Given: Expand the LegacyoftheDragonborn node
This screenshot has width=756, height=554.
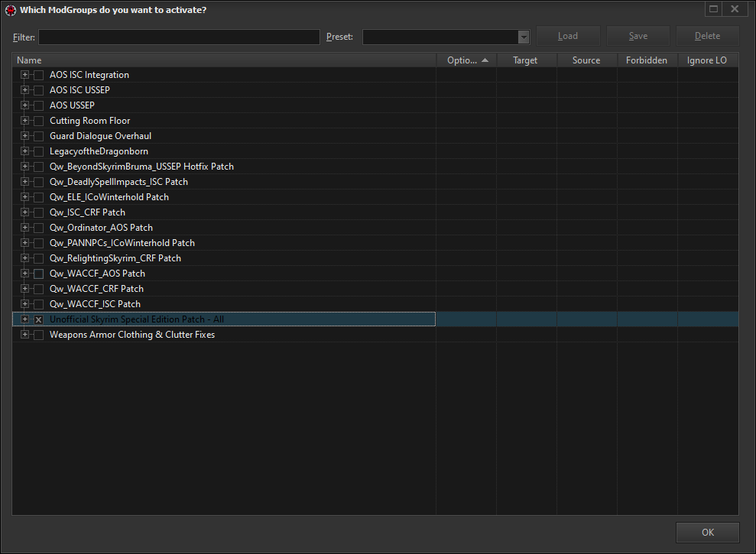Looking at the screenshot, I should [x=24, y=151].
